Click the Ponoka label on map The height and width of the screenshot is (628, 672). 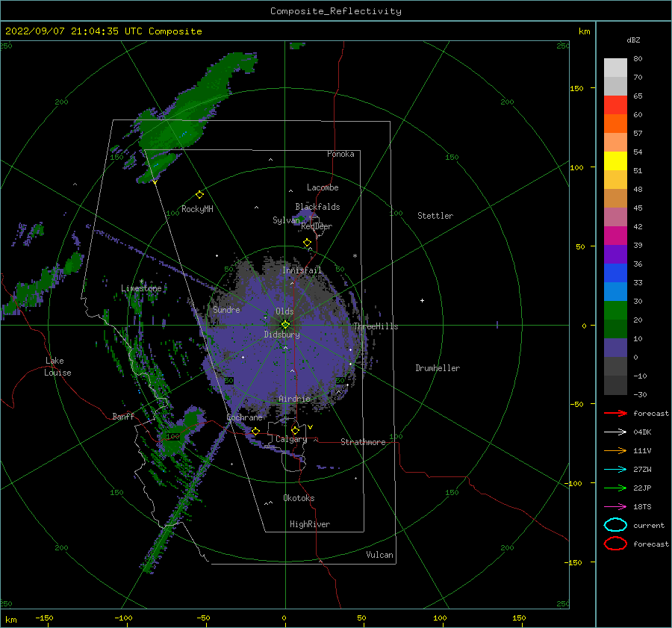click(340, 154)
